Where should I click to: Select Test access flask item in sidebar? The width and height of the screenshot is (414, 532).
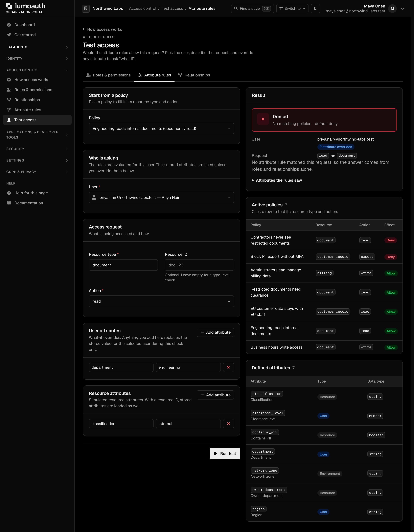(x=37, y=120)
